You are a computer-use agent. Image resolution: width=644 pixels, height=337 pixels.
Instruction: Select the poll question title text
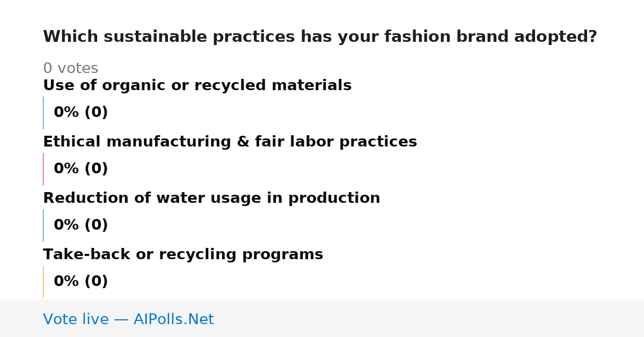320,37
